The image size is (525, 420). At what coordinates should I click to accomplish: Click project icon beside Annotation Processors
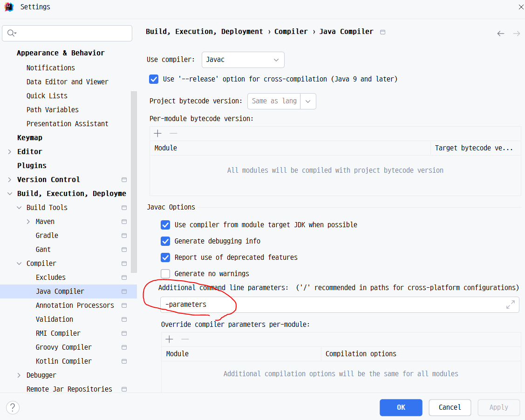tap(124, 305)
